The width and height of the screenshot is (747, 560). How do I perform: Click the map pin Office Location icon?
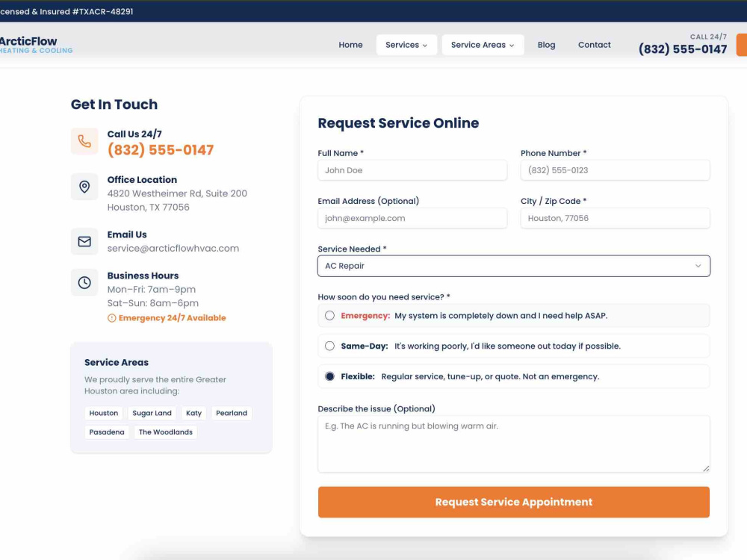pos(84,187)
